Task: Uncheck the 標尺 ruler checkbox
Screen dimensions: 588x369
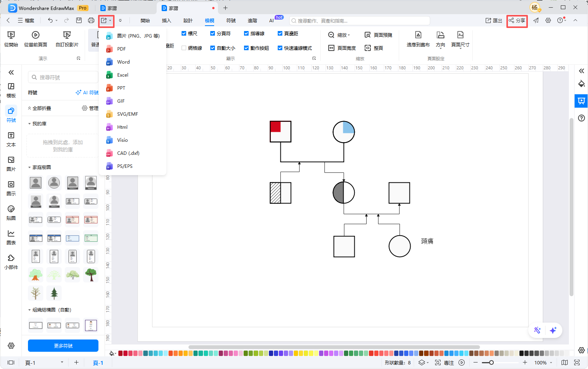Action: 184,34
